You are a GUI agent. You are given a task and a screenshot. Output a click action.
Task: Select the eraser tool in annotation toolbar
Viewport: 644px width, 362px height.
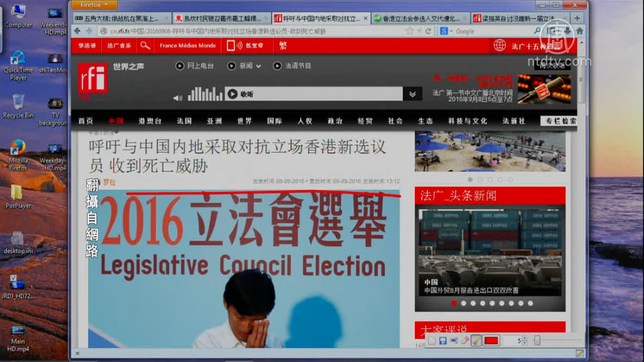tap(465, 341)
